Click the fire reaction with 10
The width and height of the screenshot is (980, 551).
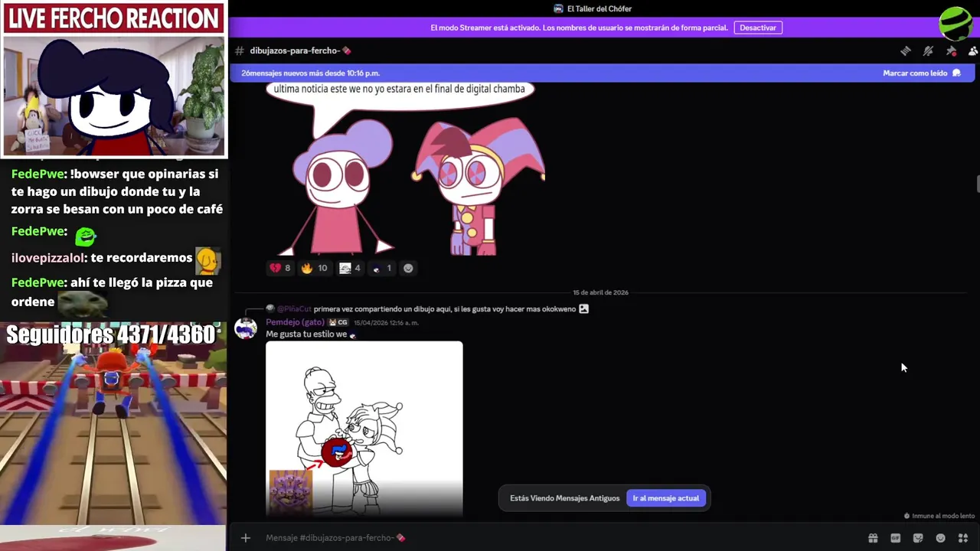[x=314, y=268]
